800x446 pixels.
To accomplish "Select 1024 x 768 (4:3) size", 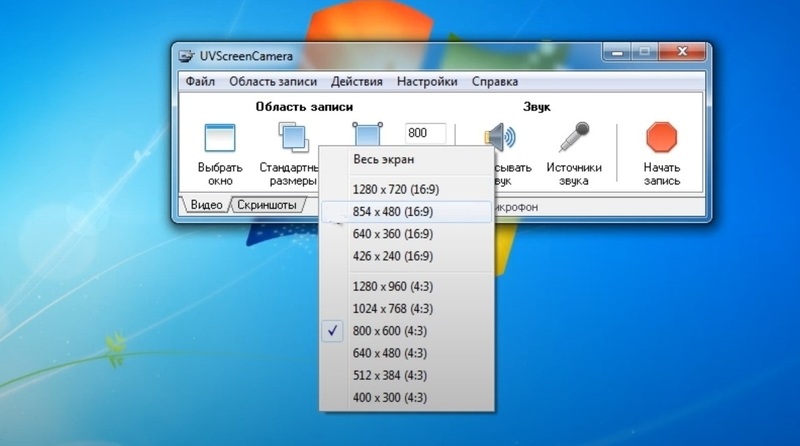I will (407, 309).
